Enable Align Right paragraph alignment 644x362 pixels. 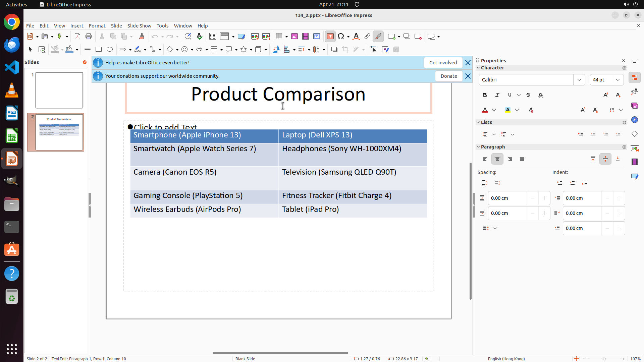tap(510, 159)
